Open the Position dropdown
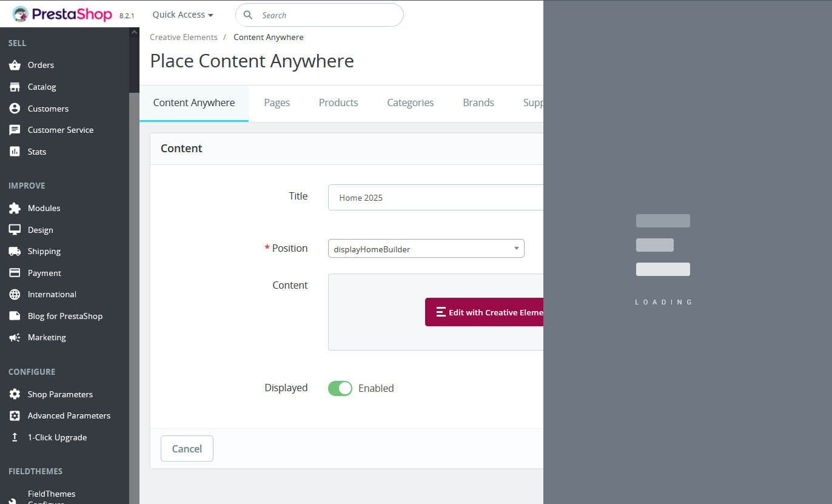 click(x=426, y=249)
